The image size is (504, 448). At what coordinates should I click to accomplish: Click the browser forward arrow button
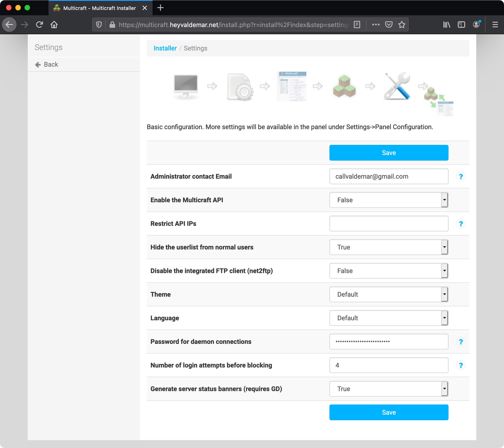point(25,25)
